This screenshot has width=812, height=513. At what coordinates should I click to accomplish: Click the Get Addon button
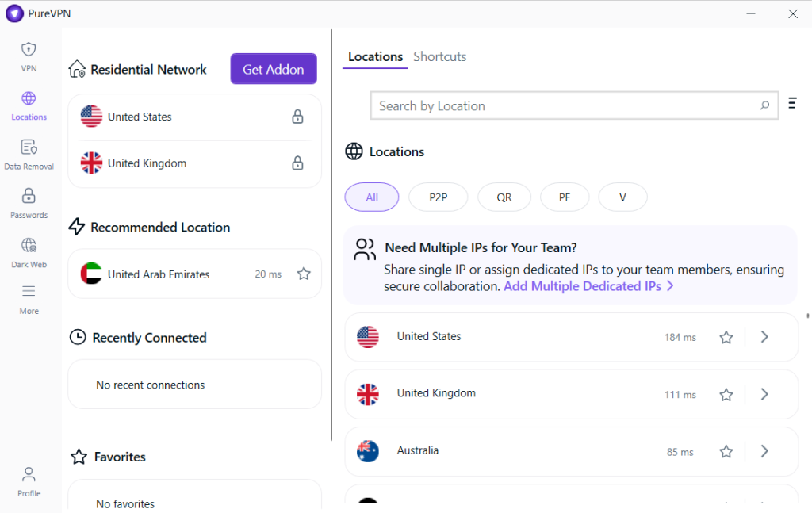[274, 69]
